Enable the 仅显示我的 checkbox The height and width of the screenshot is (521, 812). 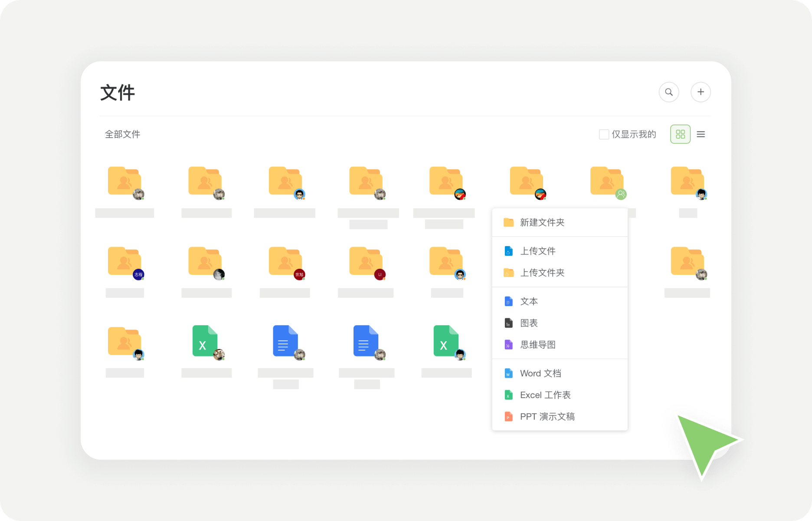point(603,134)
